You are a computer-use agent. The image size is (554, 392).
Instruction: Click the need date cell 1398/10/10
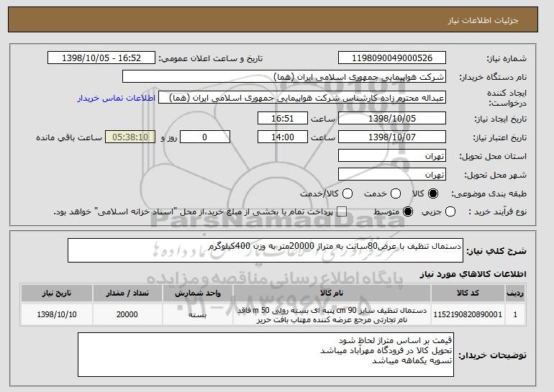(57, 314)
